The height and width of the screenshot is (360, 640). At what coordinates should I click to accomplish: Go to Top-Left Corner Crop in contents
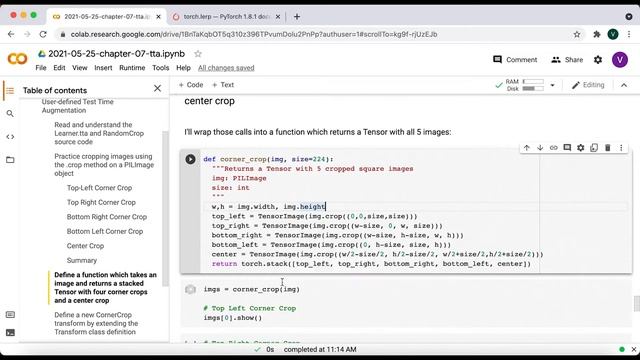[99, 188]
